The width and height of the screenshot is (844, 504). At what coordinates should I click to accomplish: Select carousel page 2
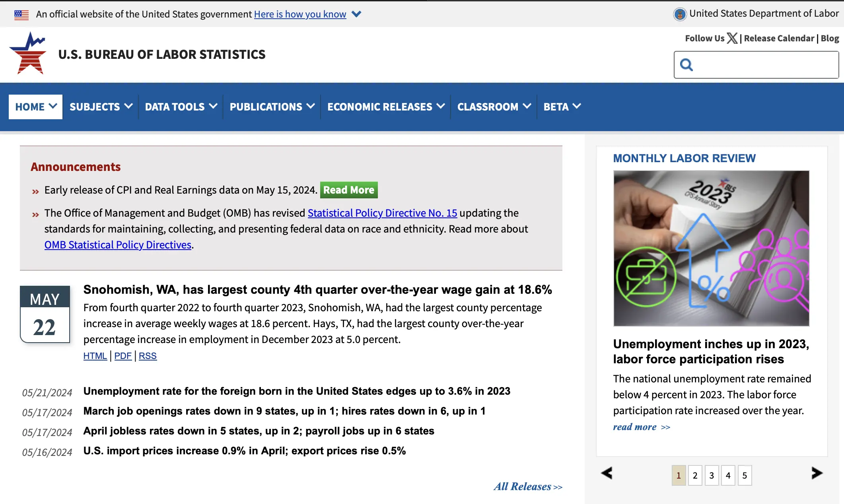click(x=695, y=475)
